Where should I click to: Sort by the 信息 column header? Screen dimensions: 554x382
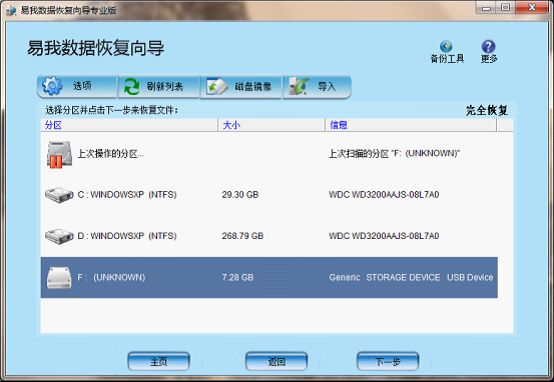coord(411,125)
